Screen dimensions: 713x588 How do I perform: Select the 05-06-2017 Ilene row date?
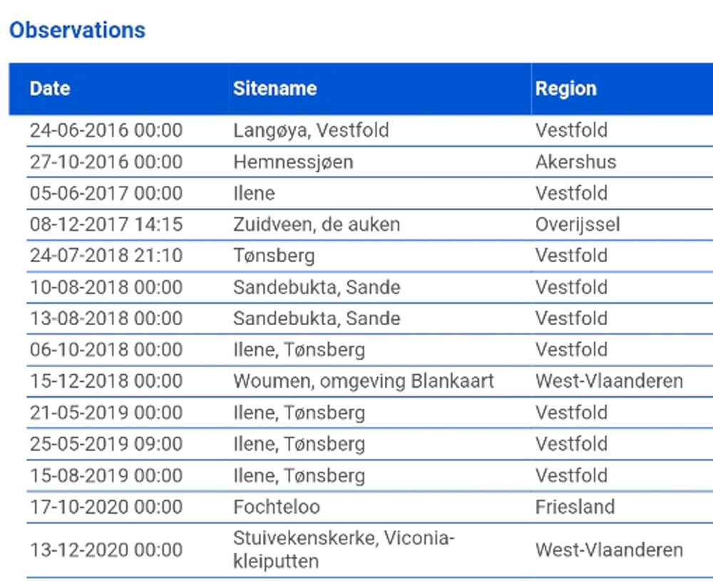(106, 194)
